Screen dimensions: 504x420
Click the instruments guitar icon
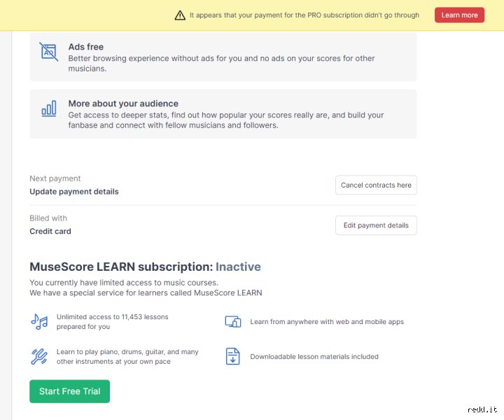[39, 357]
